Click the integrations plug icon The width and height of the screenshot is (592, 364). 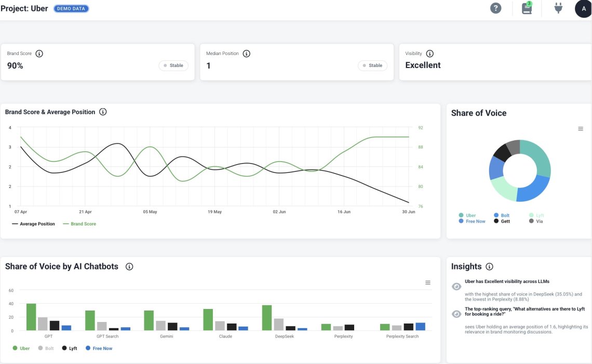pos(558,8)
